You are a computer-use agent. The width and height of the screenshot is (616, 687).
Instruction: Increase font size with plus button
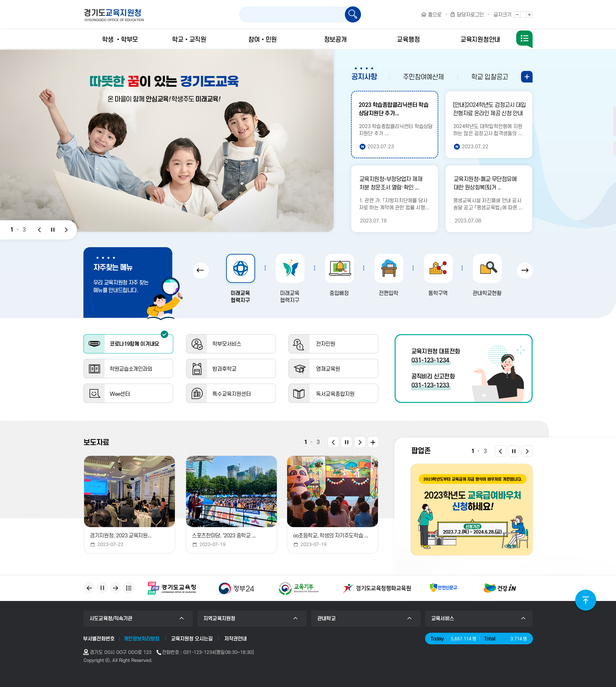pos(529,14)
